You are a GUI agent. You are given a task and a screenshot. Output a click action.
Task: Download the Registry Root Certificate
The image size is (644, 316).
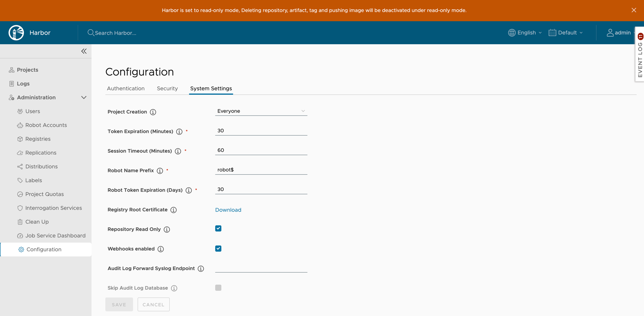228,210
